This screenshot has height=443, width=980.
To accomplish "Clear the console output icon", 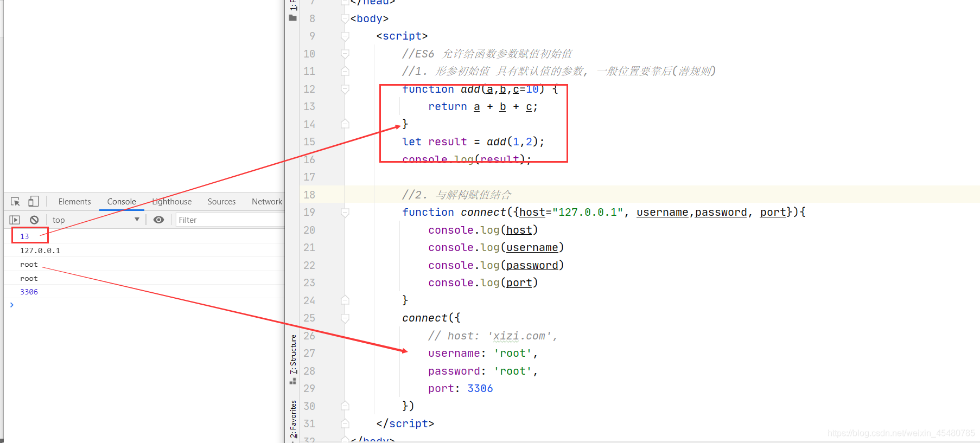I will pyautogui.click(x=34, y=220).
